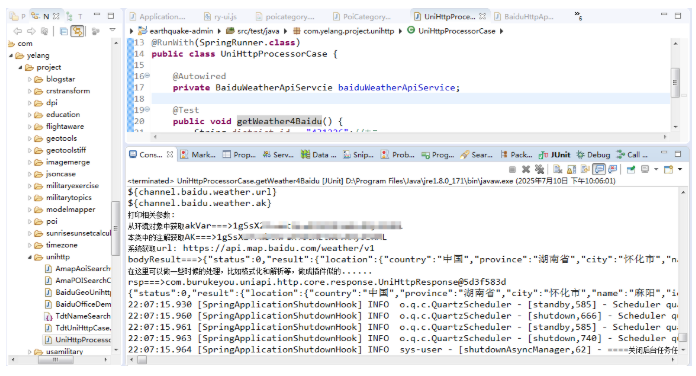
Task: Open the Open Console dropdown arrow
Action: point(680,170)
